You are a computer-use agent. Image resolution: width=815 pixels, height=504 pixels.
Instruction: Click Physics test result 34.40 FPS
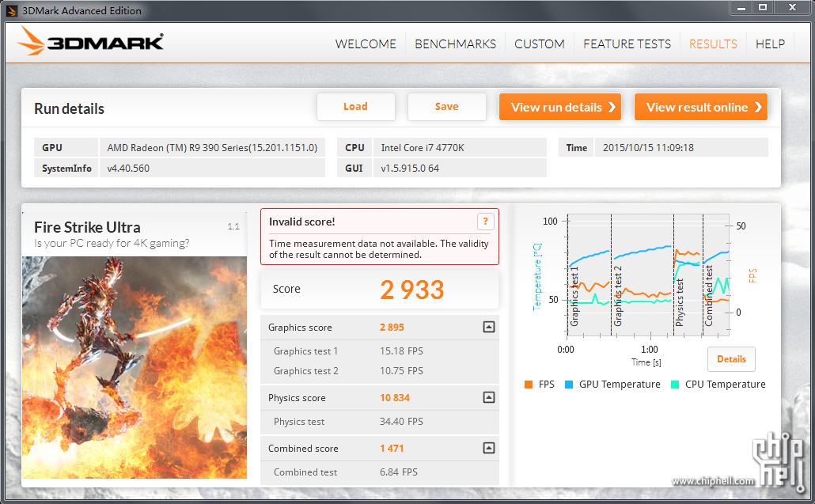pyautogui.click(x=401, y=422)
